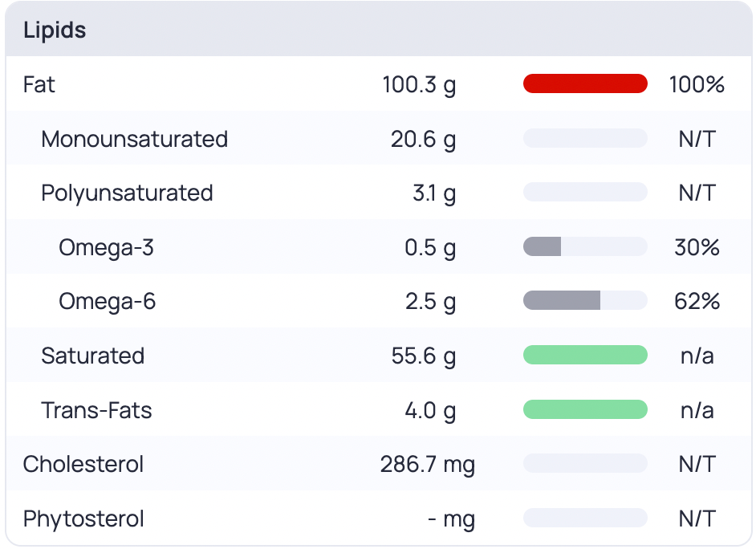756x549 pixels.
Task: Click the green Saturated progress bar
Action: pyautogui.click(x=585, y=356)
